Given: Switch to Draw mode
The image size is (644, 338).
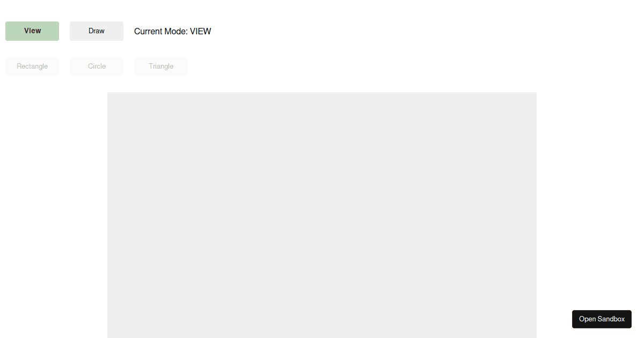Looking at the screenshot, I should [97, 31].
